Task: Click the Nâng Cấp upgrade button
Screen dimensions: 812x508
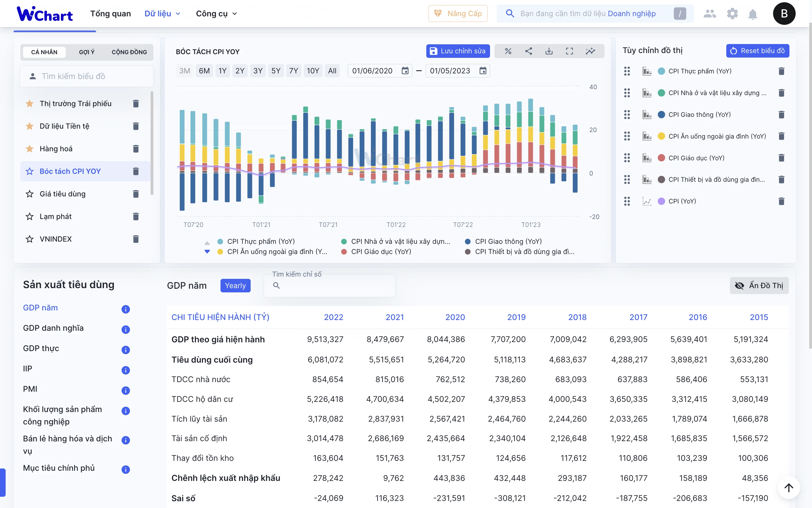Action: 458,14
